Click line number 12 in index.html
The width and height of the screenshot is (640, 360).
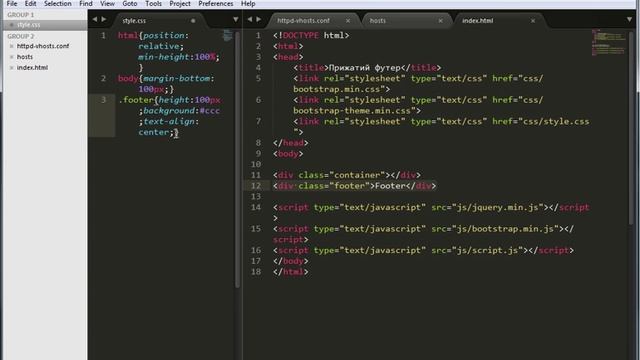pyautogui.click(x=256, y=186)
